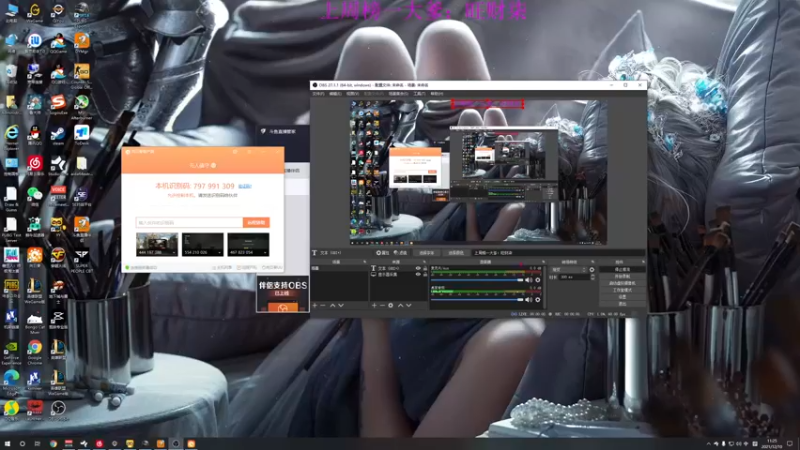Open the scene transition type dropdown
This screenshot has width=800, height=450.
(568, 269)
